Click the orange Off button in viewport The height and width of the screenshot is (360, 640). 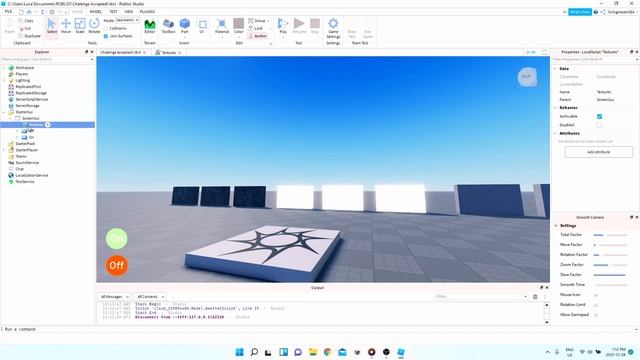tap(117, 265)
